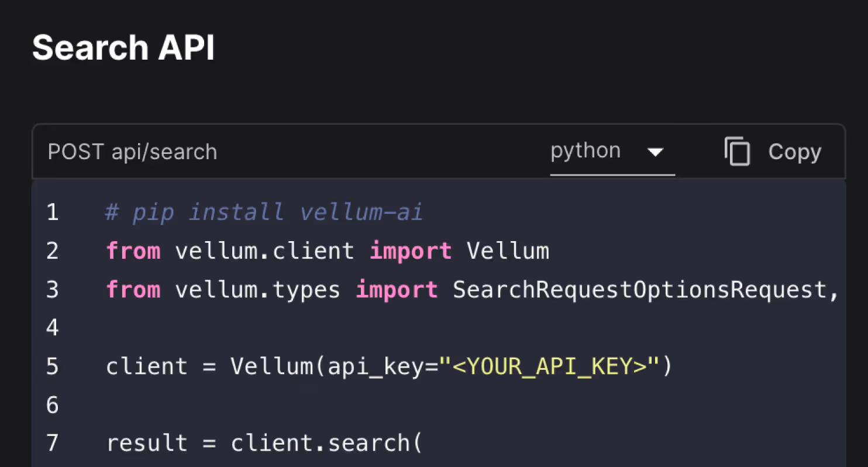Image resolution: width=868 pixels, height=467 pixels.
Task: Click the POST api/search endpoint label
Action: (132, 152)
